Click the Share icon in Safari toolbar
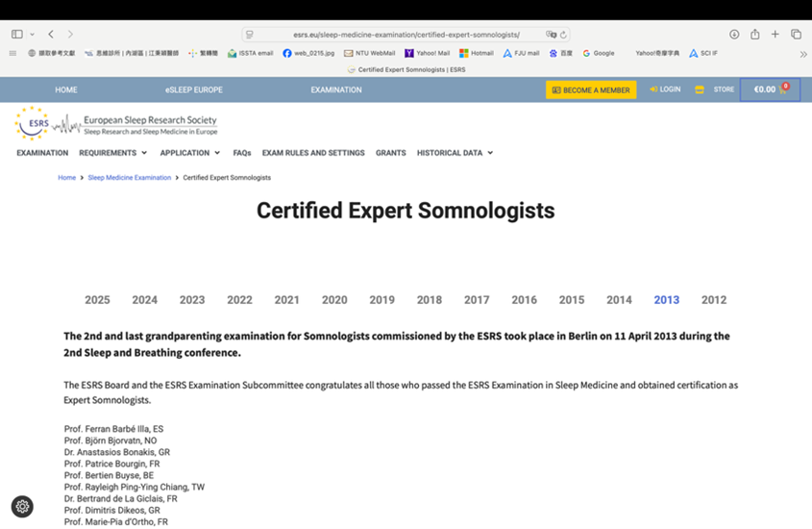The width and height of the screenshot is (812, 529). [x=755, y=35]
